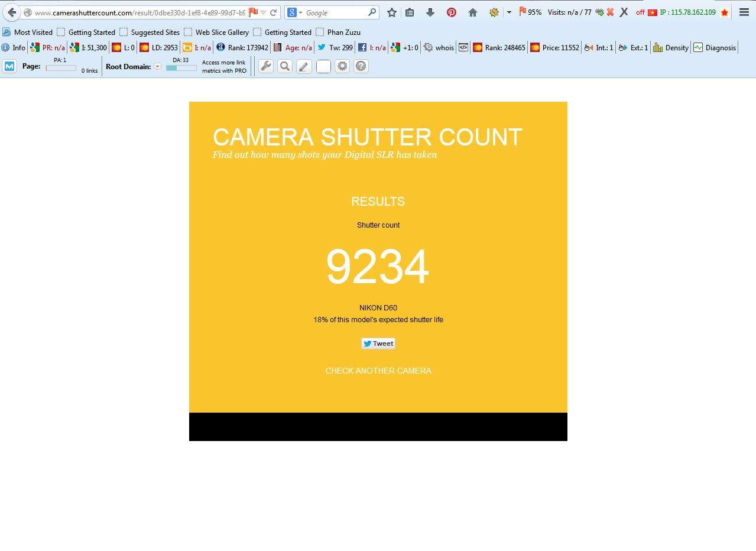The width and height of the screenshot is (756, 551).
Task: Click 'Access more link metrics with PRO'
Action: pyautogui.click(x=224, y=66)
